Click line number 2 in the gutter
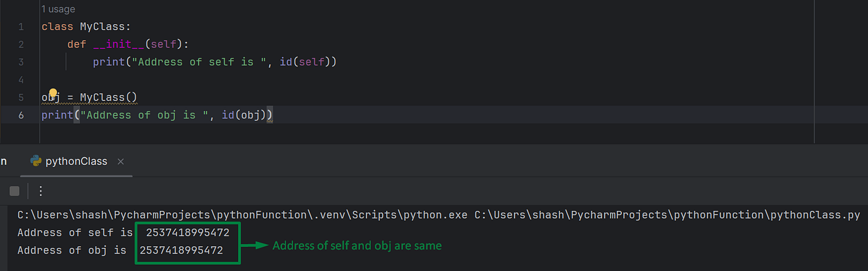 coord(21,44)
